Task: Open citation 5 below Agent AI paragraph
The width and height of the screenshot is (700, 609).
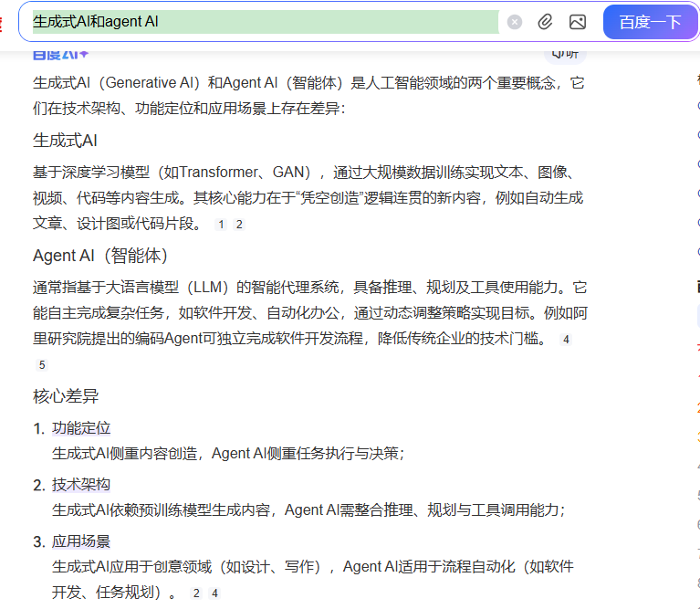Action: pos(41,365)
